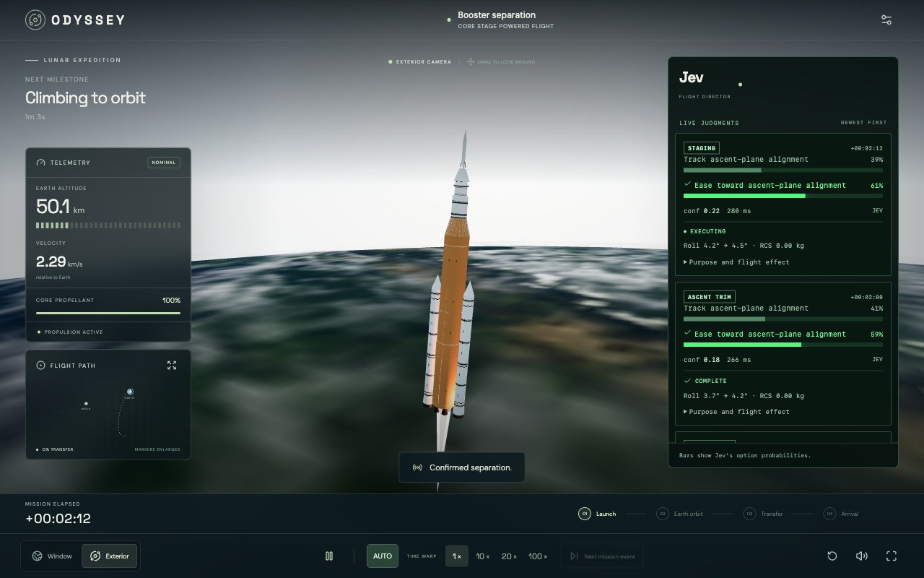This screenshot has height=578, width=924.
Task: Switch to Window camera view
Action: pyautogui.click(x=52, y=556)
